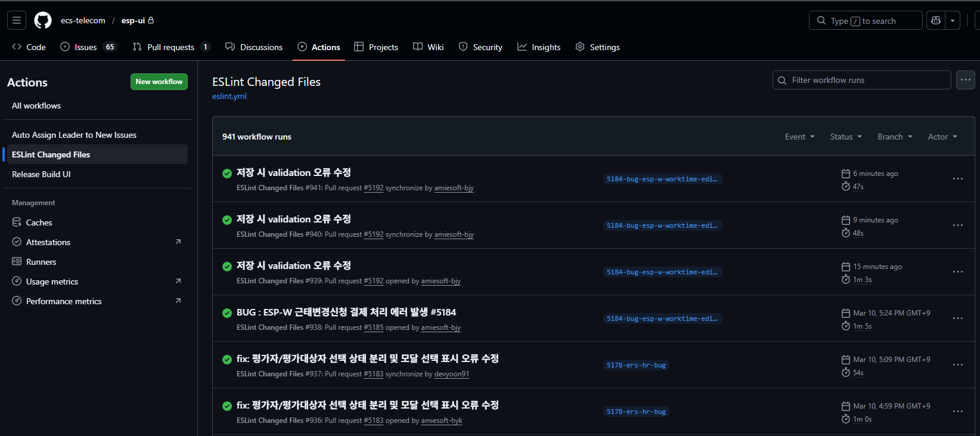
Task: Open the ecs-telecom organization link
Action: (83, 20)
